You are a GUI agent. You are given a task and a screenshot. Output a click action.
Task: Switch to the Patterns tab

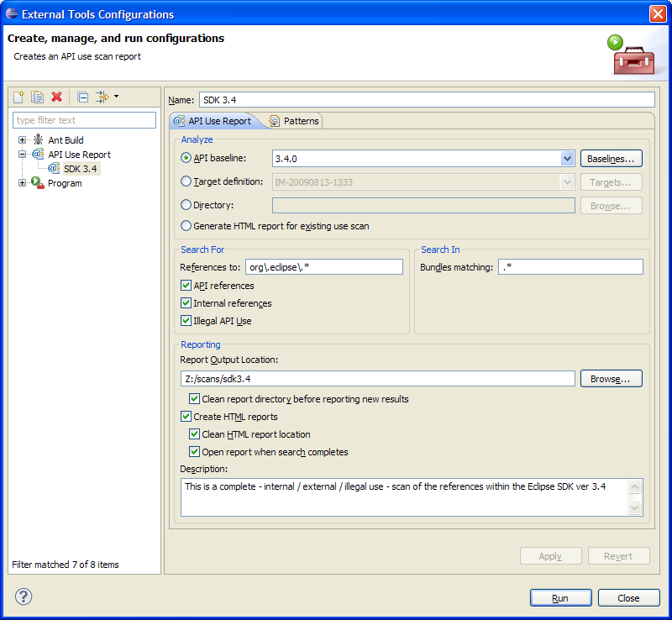[295, 121]
